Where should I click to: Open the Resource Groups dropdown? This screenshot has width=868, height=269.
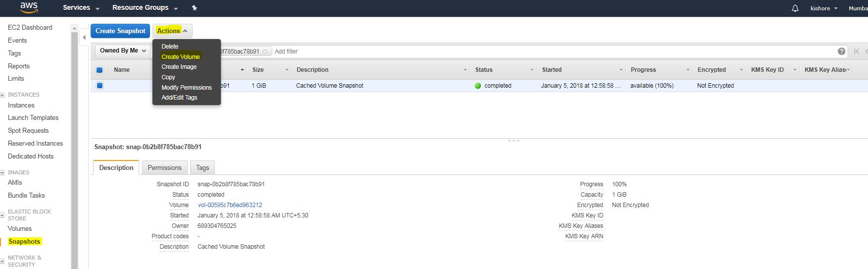(145, 8)
